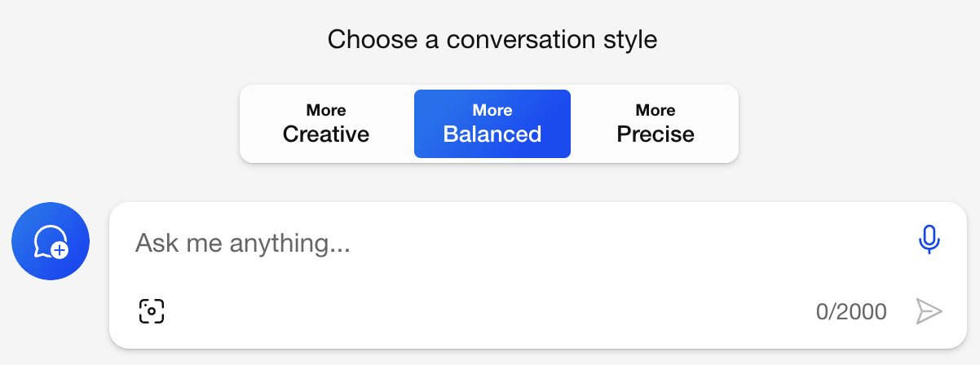The image size is (980, 365).
Task: Pick the Creative tab in style selector
Action: pos(326,124)
